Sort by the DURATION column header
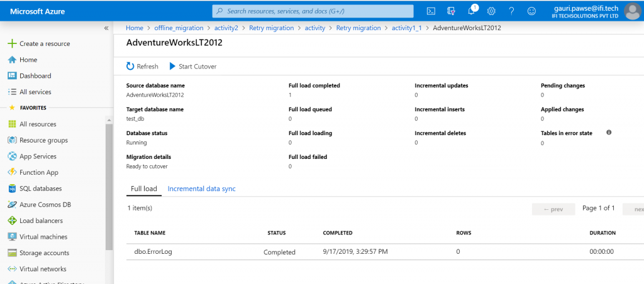This screenshot has height=284, width=644. tap(602, 232)
